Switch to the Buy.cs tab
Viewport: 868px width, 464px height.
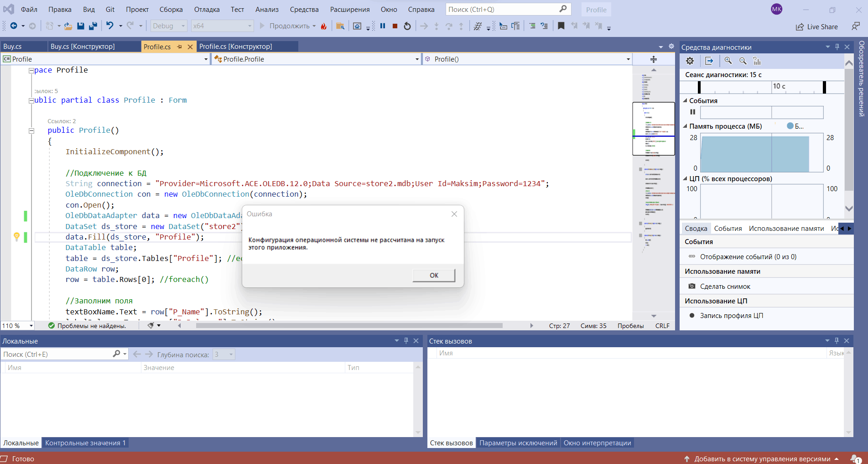[12, 47]
